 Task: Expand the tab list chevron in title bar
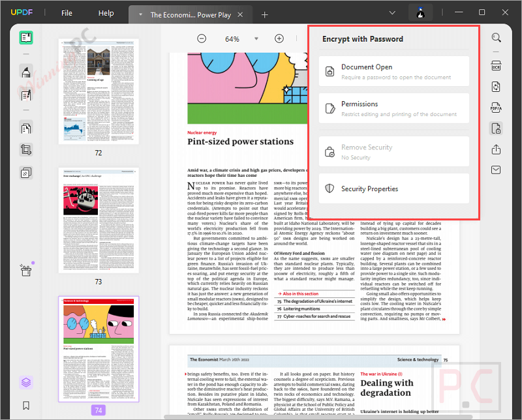pos(393,12)
